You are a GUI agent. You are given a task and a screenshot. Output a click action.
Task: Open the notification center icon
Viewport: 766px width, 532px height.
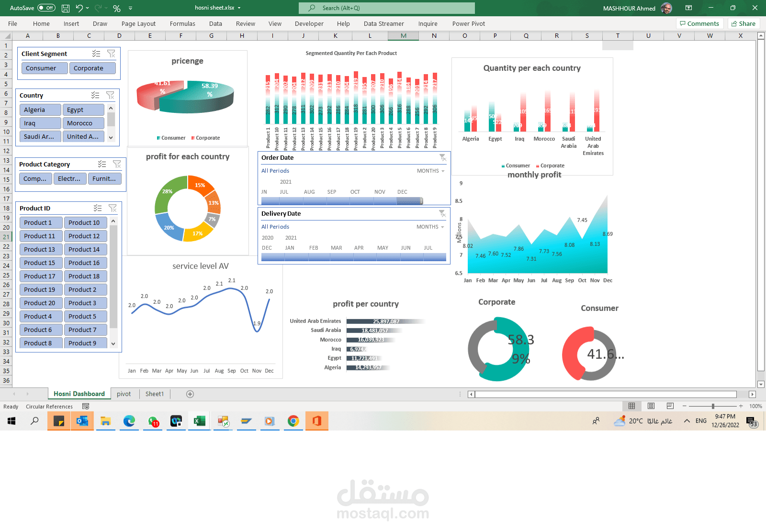click(752, 421)
